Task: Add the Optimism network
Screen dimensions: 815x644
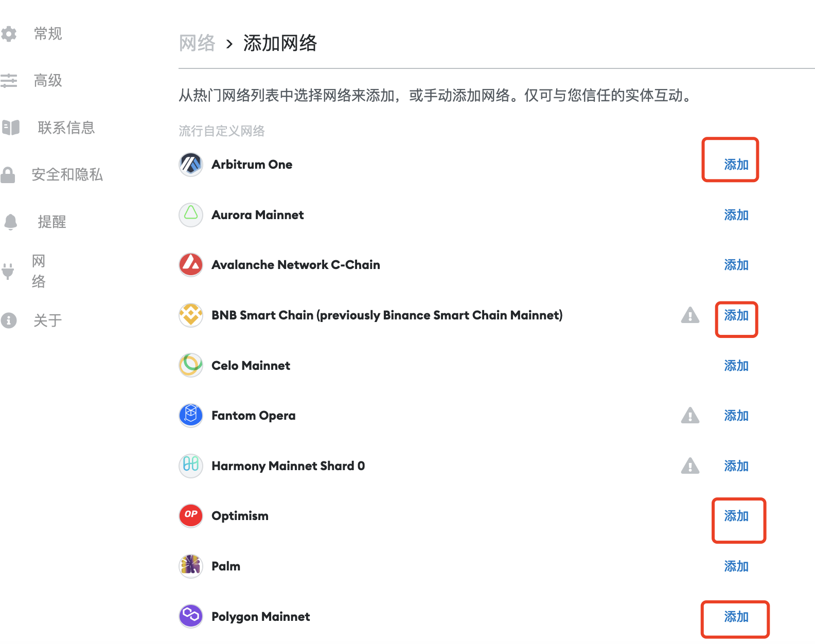Action: (736, 516)
